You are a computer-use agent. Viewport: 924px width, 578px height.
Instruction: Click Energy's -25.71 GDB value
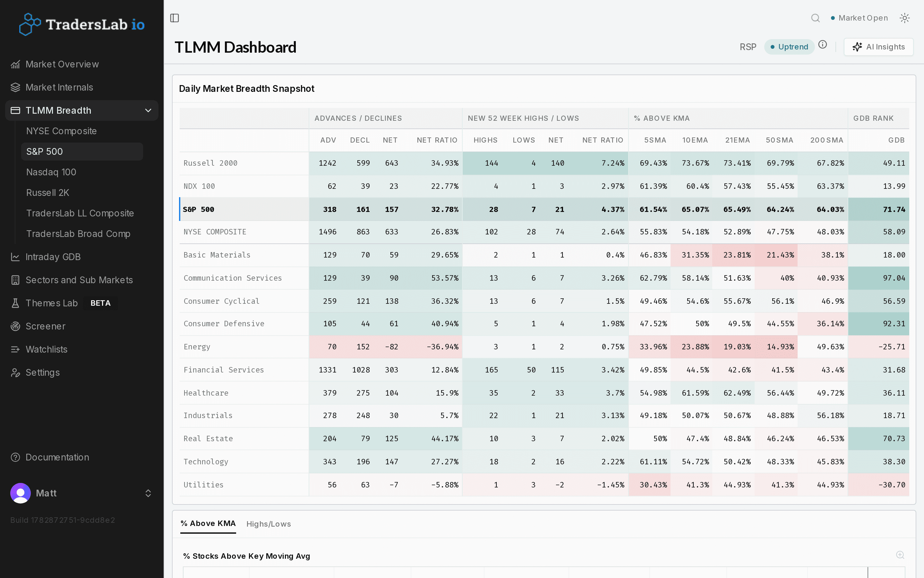click(892, 347)
